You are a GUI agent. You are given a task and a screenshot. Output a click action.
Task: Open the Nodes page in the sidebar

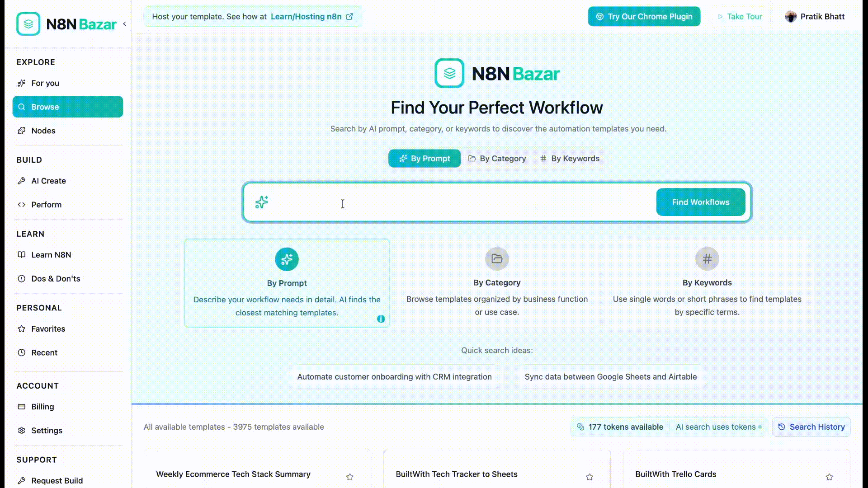coord(43,131)
